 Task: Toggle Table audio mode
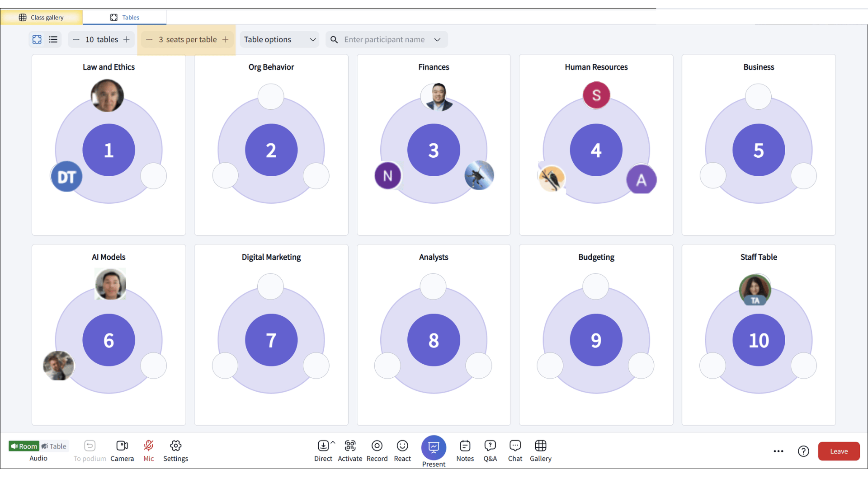[54, 446]
